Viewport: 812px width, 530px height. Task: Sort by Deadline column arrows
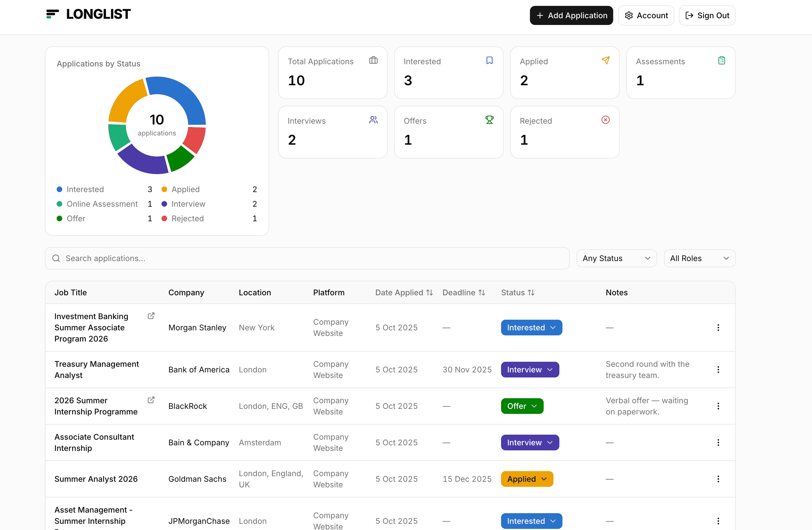(x=481, y=292)
